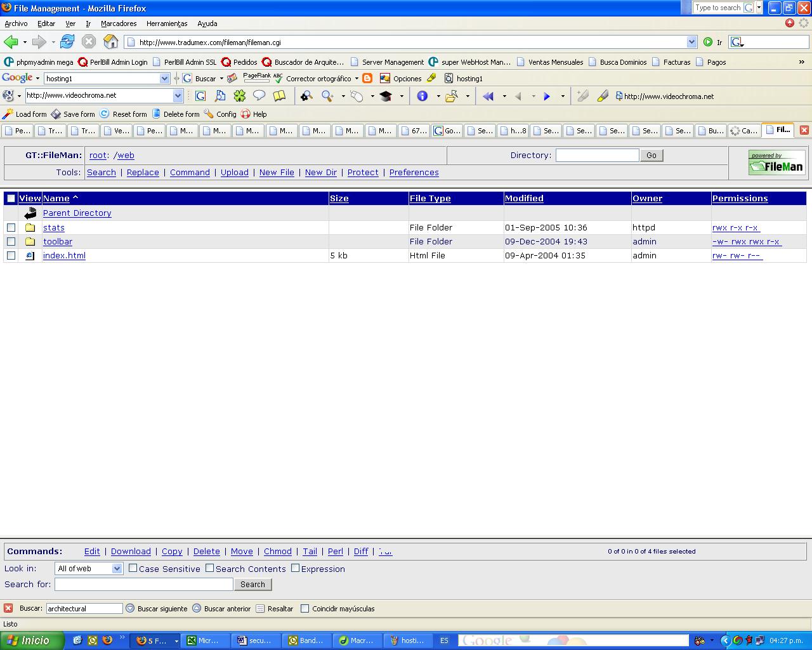Open Google toolbar 'hosting1' search dropdown
Viewport: 812px width, 650px height.
point(165,79)
